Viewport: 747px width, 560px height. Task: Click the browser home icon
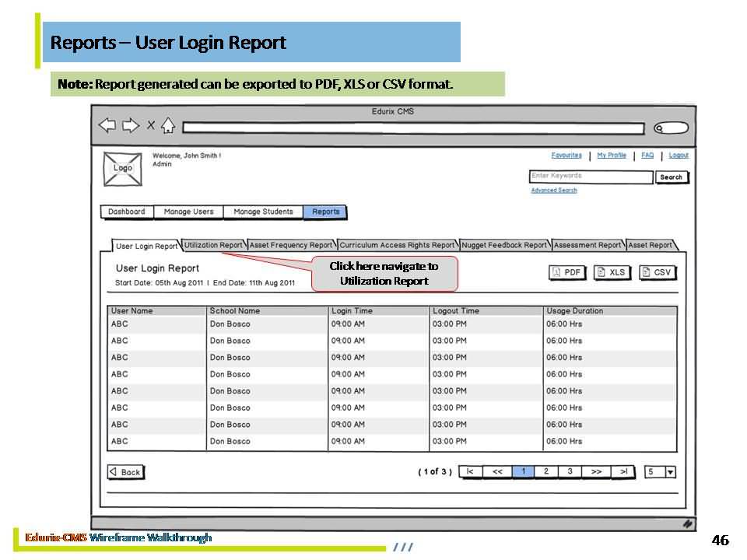click(x=168, y=125)
